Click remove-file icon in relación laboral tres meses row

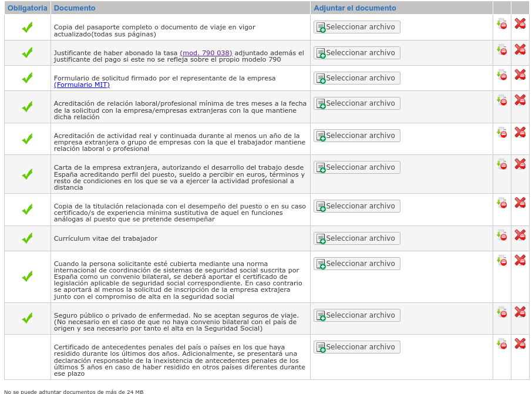502,100
